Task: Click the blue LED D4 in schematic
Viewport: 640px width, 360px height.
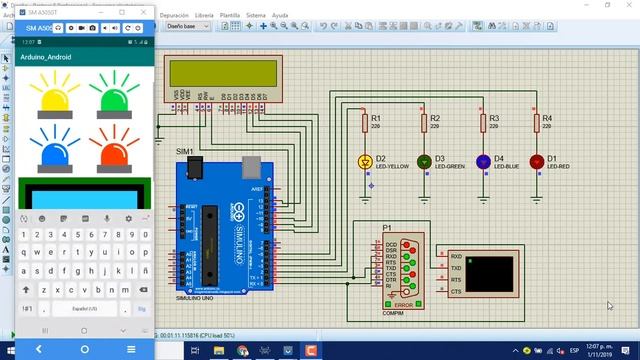Action: [483, 162]
